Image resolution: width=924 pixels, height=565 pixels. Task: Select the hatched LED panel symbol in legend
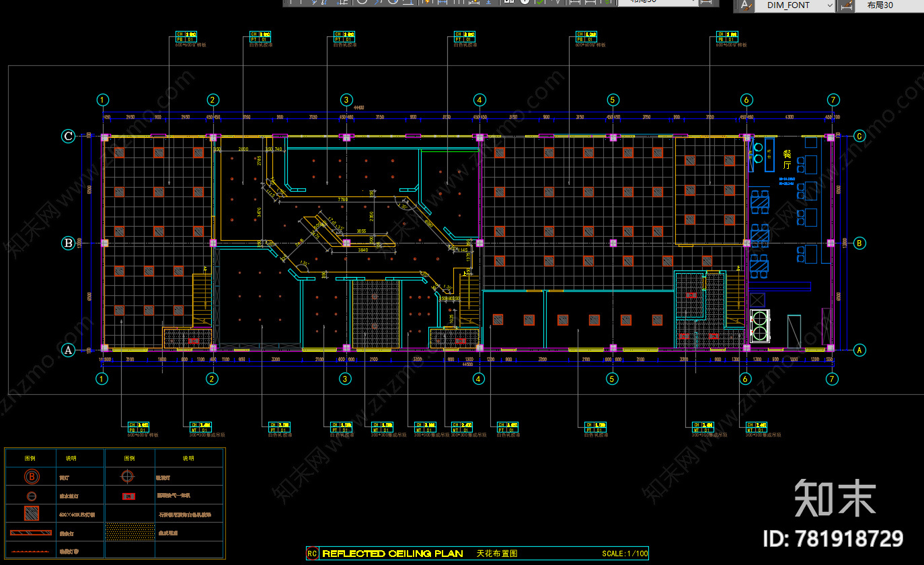click(31, 515)
